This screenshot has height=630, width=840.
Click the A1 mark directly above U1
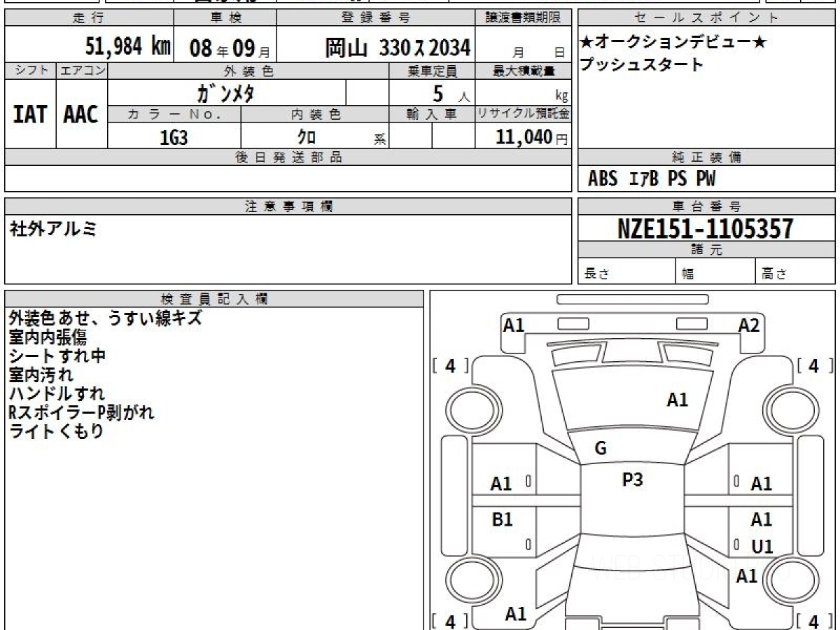pyautogui.click(x=761, y=519)
